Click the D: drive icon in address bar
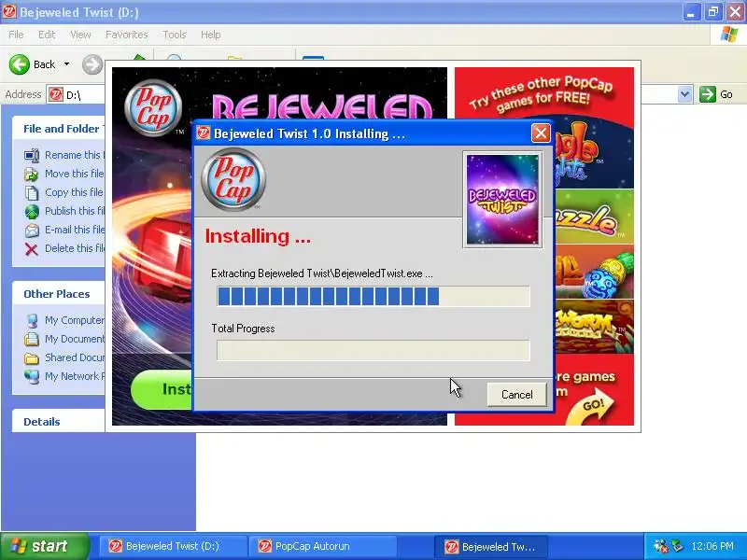 pos(56,95)
